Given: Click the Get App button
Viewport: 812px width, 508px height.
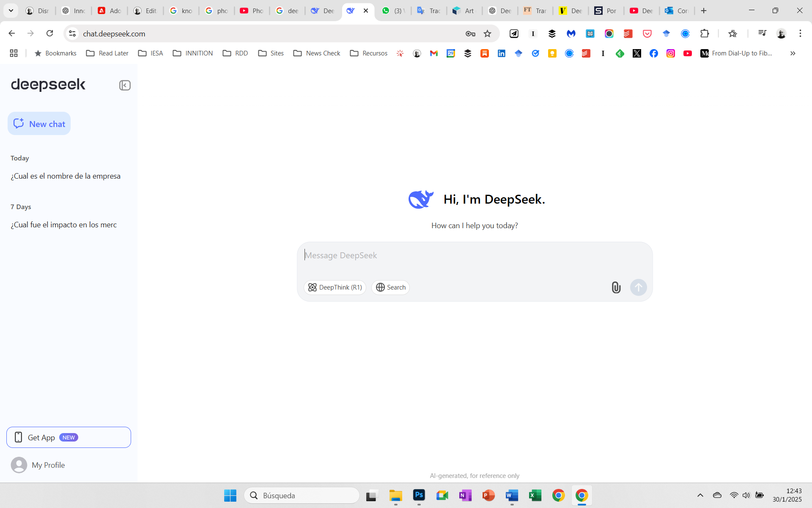Looking at the screenshot, I should (69, 437).
